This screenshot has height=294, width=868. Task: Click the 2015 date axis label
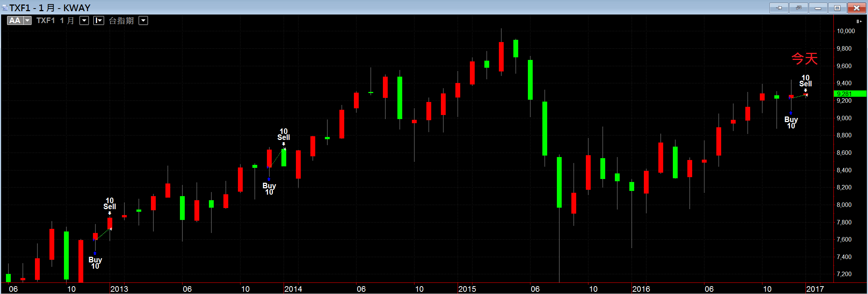pyautogui.click(x=467, y=289)
